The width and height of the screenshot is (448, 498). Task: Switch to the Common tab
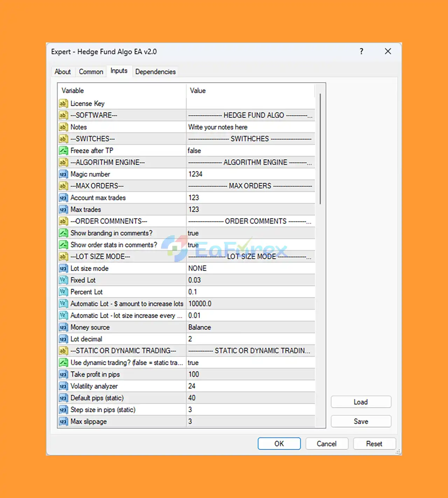pos(91,72)
